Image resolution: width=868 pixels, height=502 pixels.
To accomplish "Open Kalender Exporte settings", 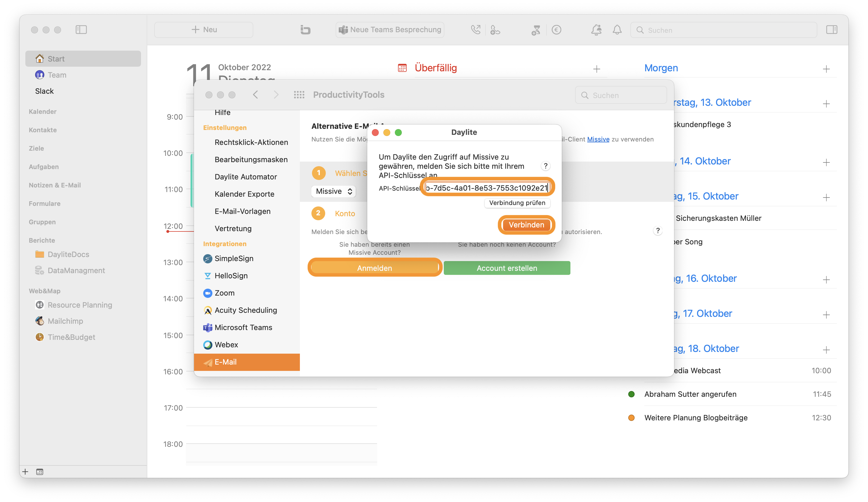I will 244,194.
